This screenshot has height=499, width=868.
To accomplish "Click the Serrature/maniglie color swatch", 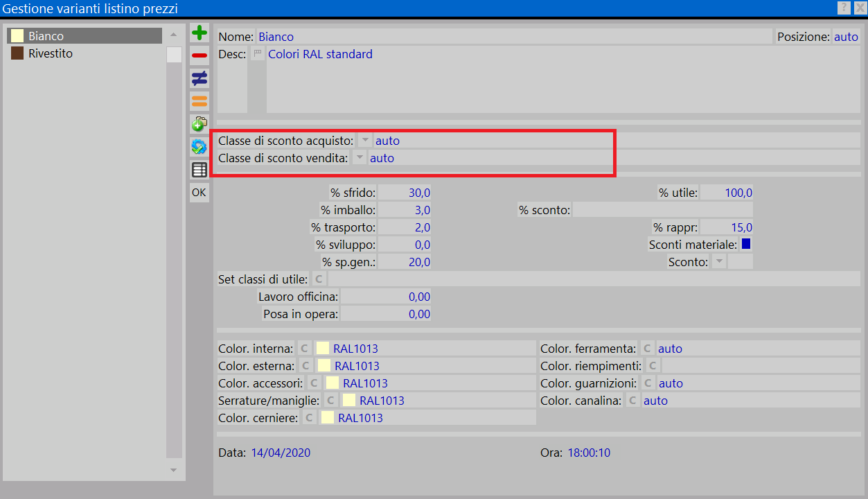I will 348,400.
